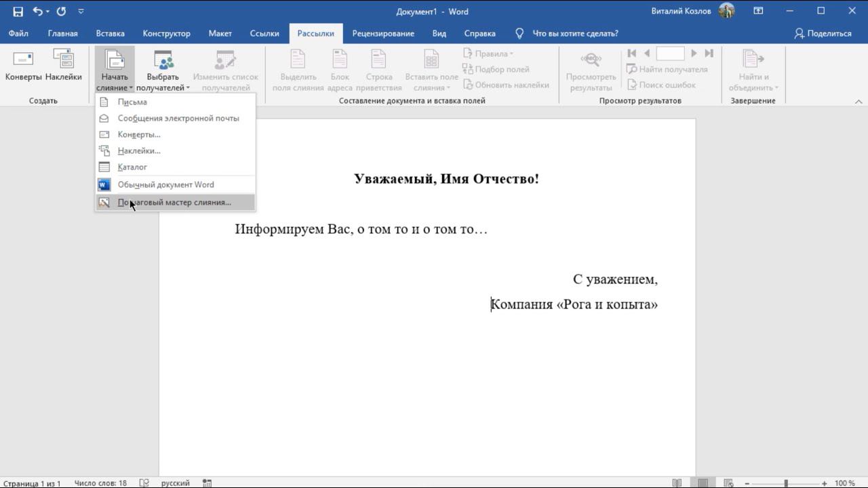Select Пошаговый мастер слияния menu item

[174, 202]
